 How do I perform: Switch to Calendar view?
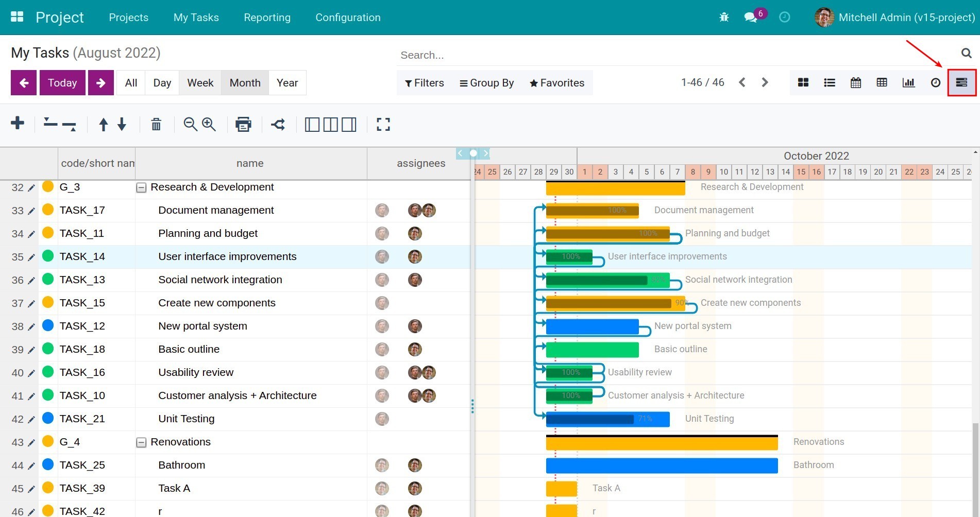856,82
